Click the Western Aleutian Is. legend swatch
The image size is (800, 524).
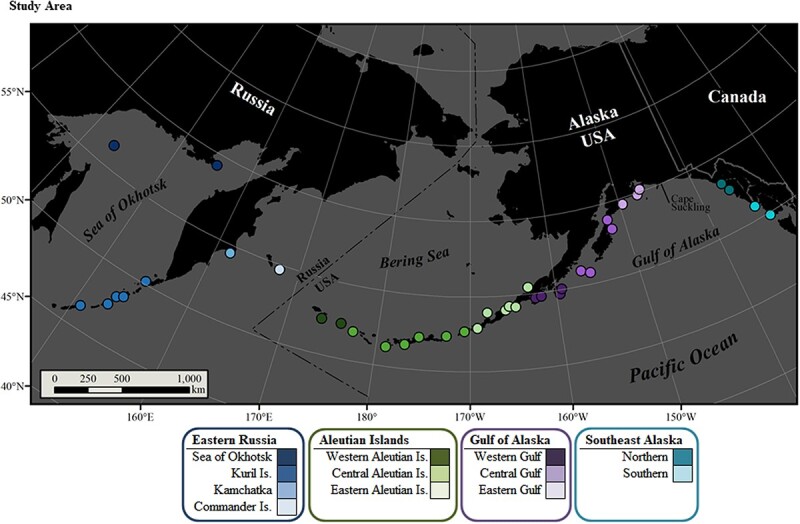coord(440,457)
